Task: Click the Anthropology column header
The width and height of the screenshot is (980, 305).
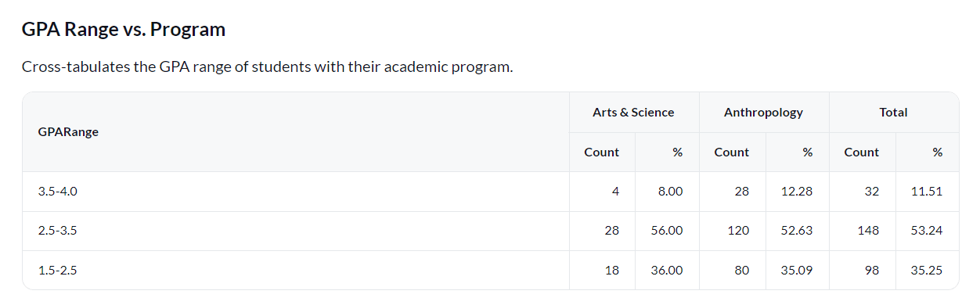Action: pyautogui.click(x=763, y=113)
